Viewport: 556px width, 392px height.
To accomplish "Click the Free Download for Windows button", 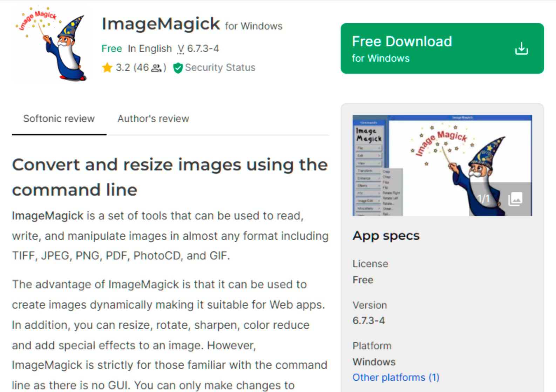I will (442, 48).
